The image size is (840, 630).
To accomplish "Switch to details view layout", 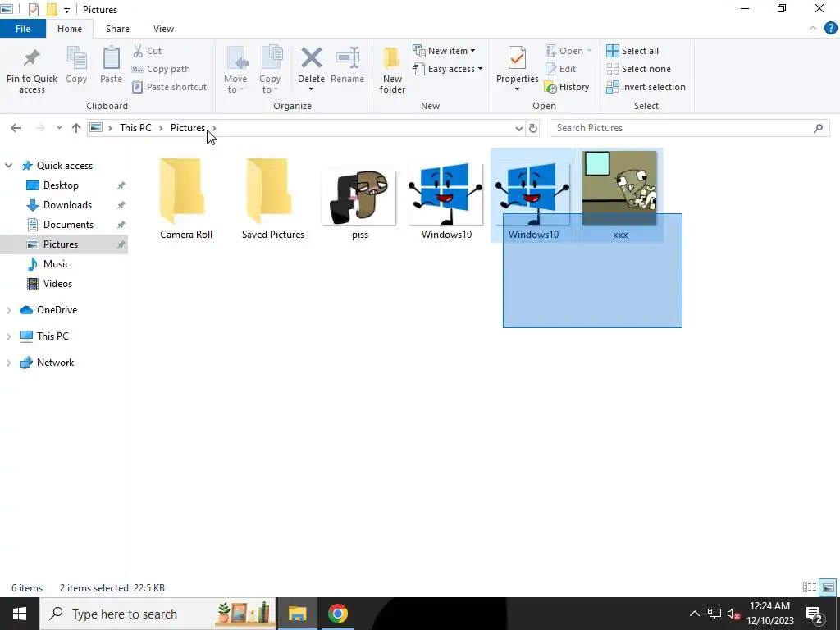I will [810, 587].
